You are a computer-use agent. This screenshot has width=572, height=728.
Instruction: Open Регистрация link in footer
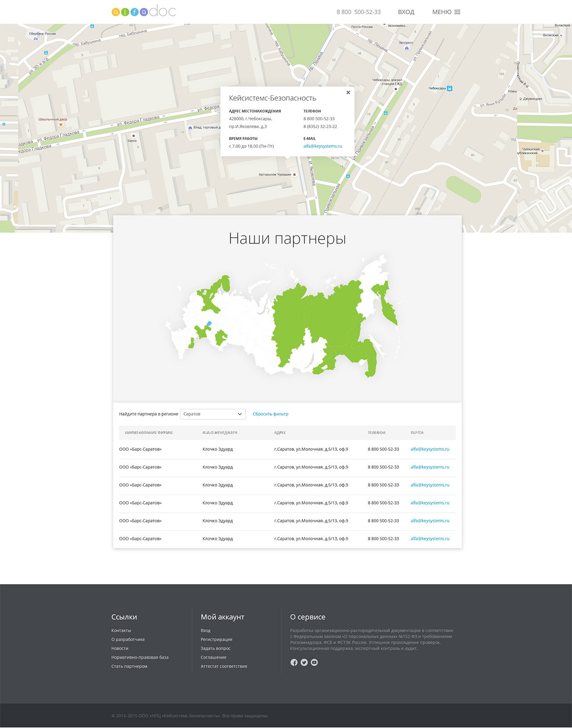click(216, 640)
